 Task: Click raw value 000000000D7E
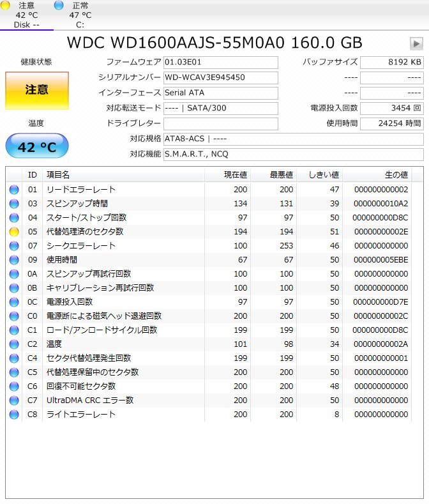[380, 302]
